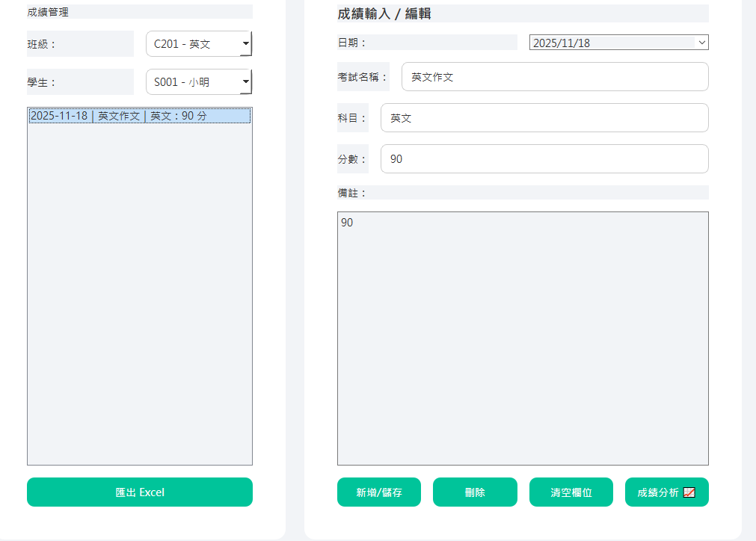
Task: Click the 匯出 Excel button
Action: [139, 492]
